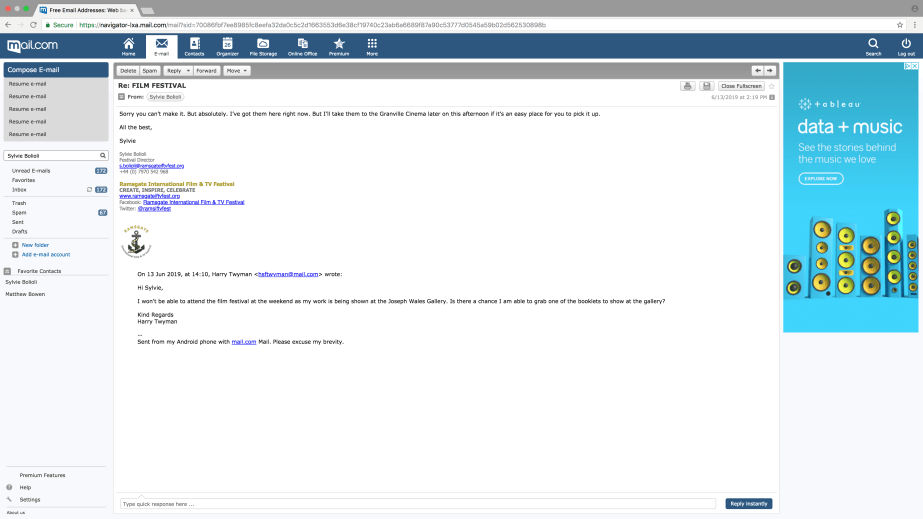The width and height of the screenshot is (923, 519).
Task: Open the www.ramsgateiftvfest.org link
Action: tap(150, 196)
